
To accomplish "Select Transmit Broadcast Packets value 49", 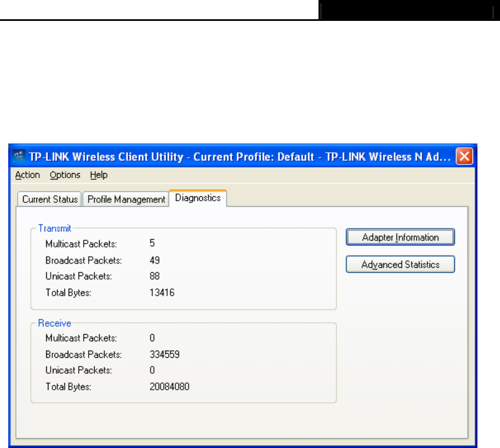I will coord(155,260).
